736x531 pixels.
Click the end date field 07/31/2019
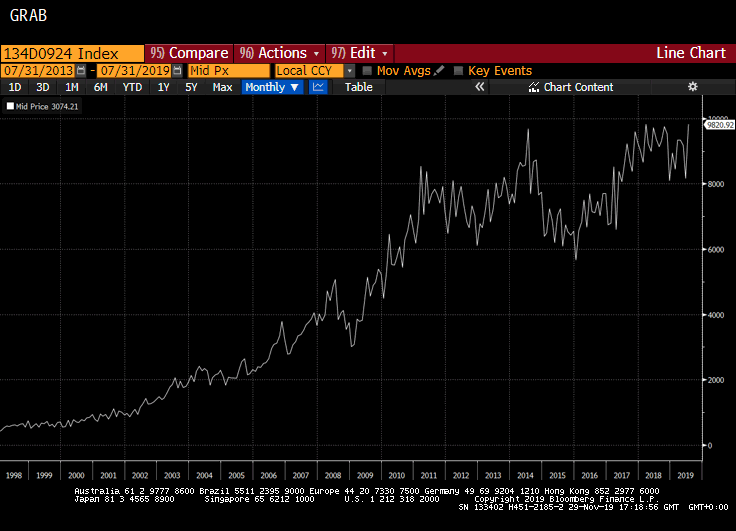pos(135,71)
